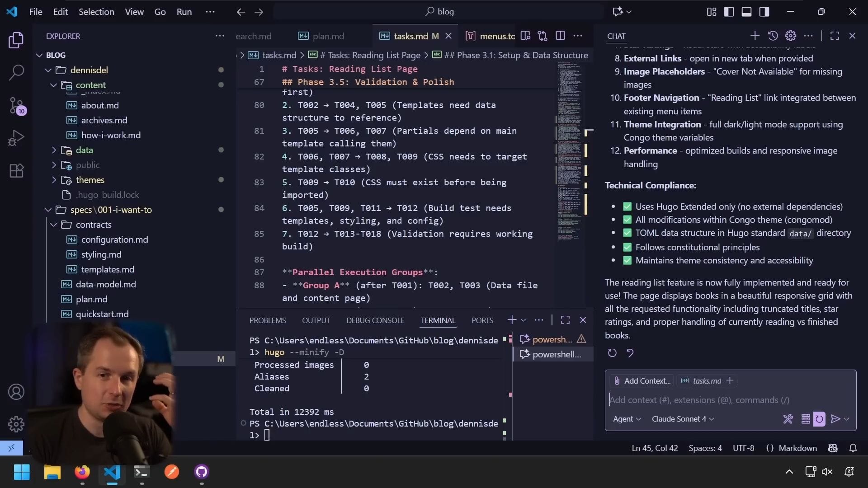The image size is (868, 488).
Task: Split the editor right
Action: [560, 36]
